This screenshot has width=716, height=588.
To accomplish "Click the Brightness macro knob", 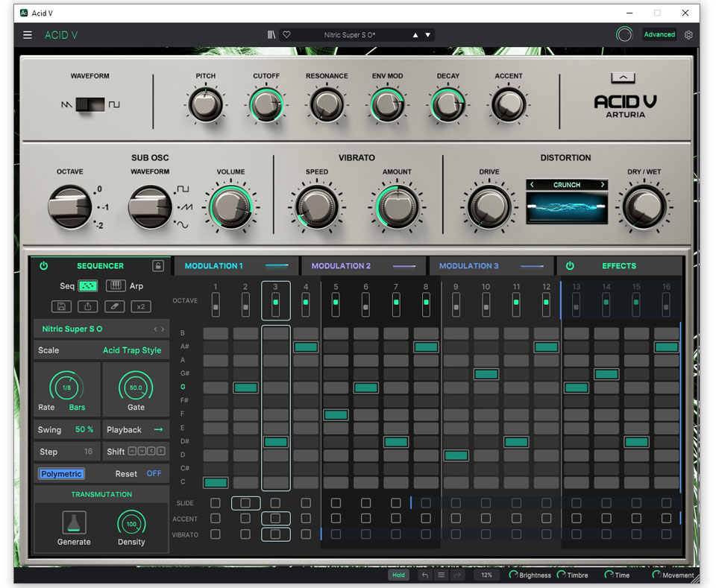I will (x=513, y=575).
